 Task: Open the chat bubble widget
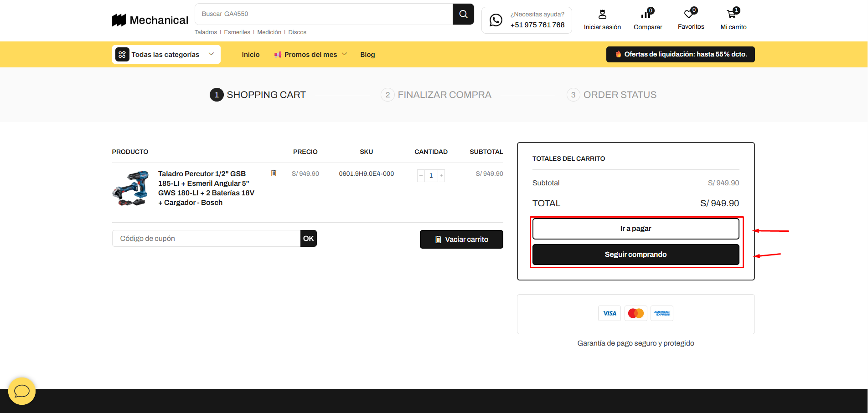[x=22, y=391]
